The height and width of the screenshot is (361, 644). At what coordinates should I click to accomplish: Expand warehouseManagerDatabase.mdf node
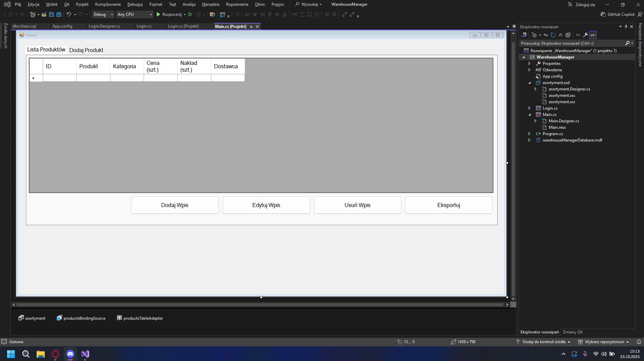coord(529,140)
